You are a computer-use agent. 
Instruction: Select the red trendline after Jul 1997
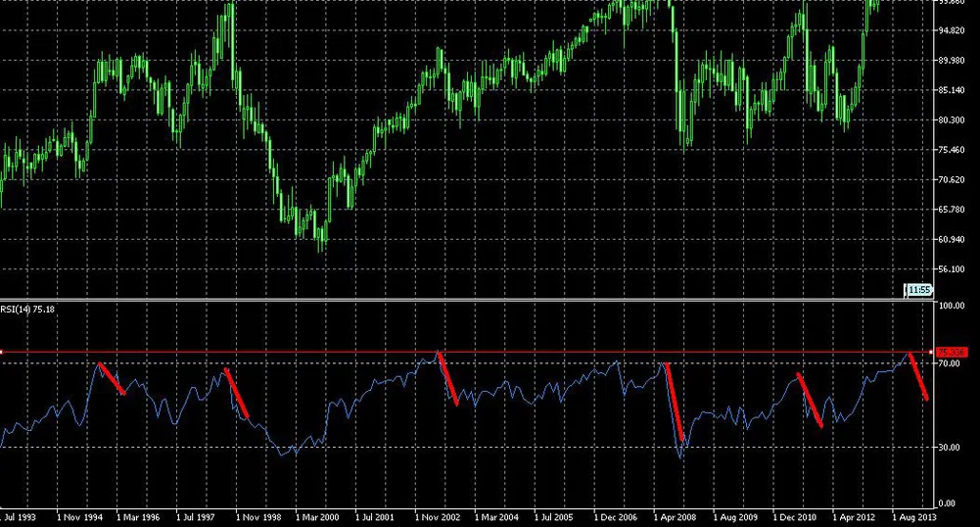pos(236,392)
